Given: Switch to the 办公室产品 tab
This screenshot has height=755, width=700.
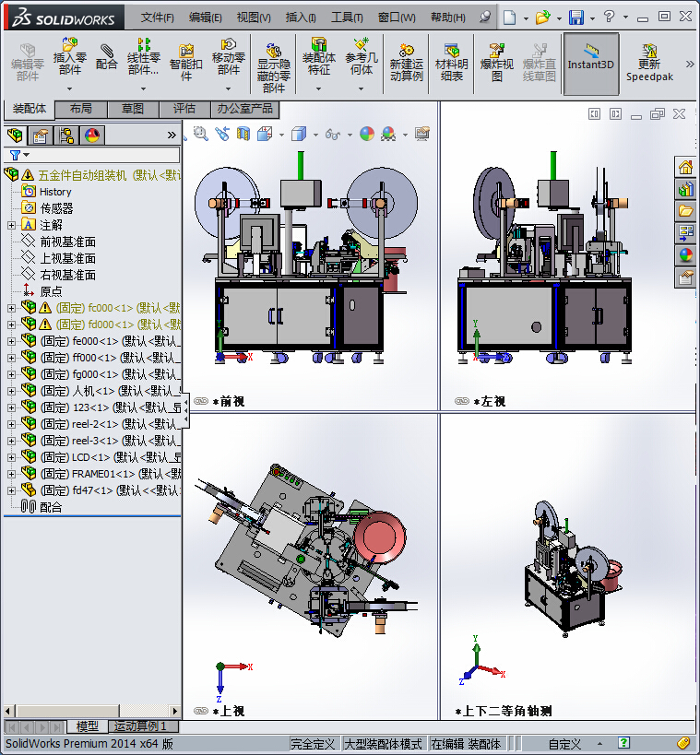Looking at the screenshot, I should click(244, 109).
